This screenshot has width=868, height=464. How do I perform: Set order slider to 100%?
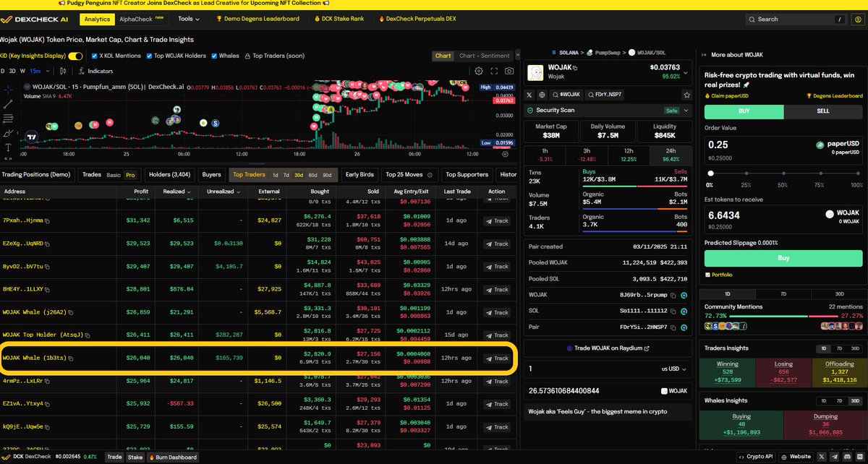tap(859, 173)
